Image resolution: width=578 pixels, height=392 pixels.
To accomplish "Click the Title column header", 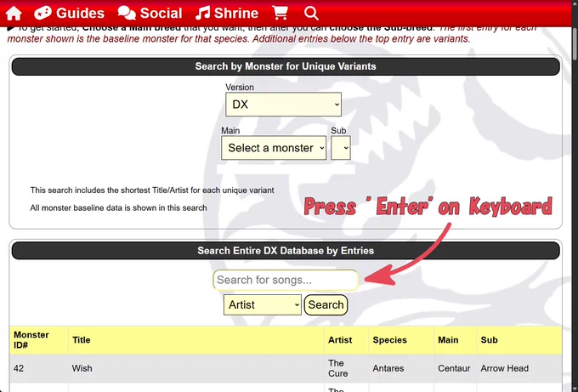I will pos(196,339).
